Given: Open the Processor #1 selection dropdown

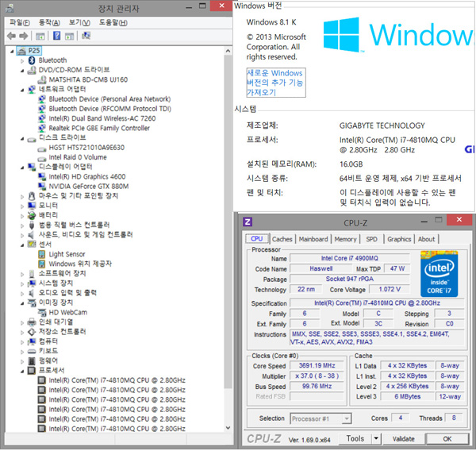Looking at the screenshot, I should [344, 418].
